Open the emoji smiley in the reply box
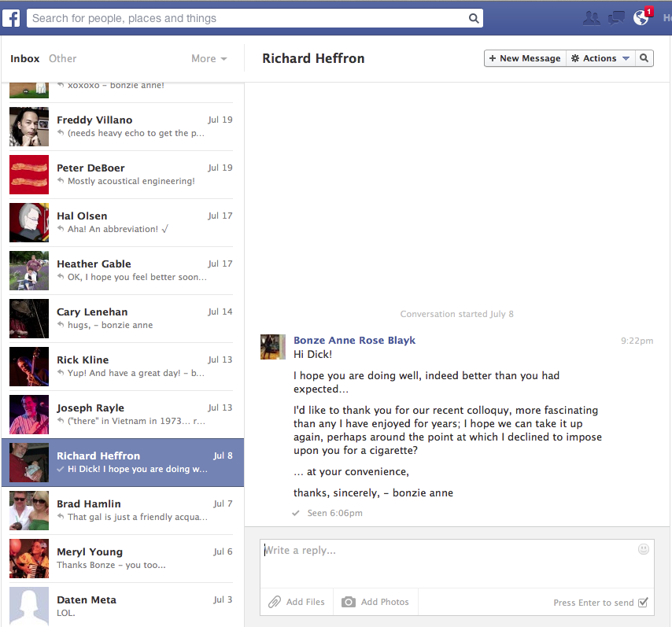672x627 pixels. tap(643, 549)
